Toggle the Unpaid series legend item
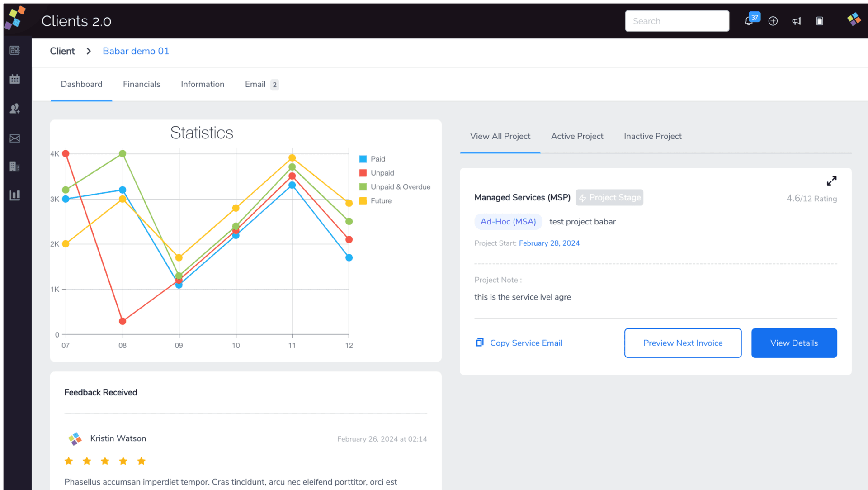This screenshot has height=490, width=868. [382, 173]
